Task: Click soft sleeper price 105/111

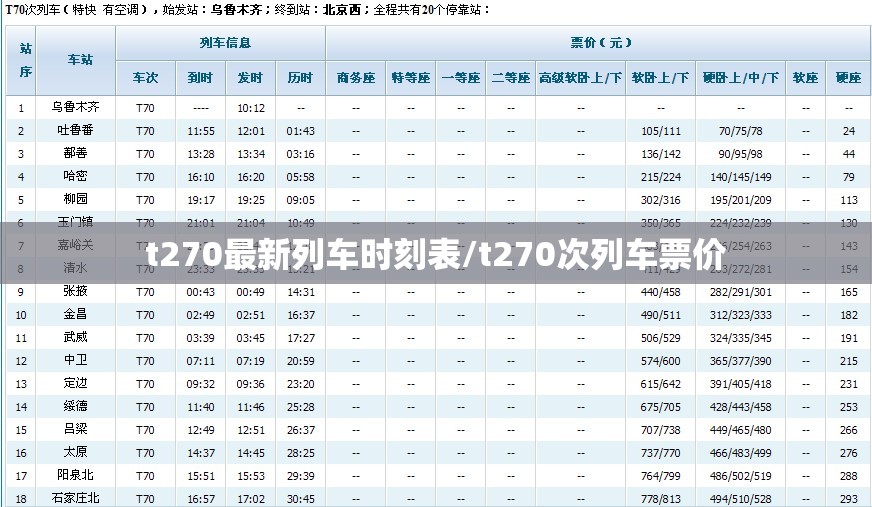Action: [661, 131]
